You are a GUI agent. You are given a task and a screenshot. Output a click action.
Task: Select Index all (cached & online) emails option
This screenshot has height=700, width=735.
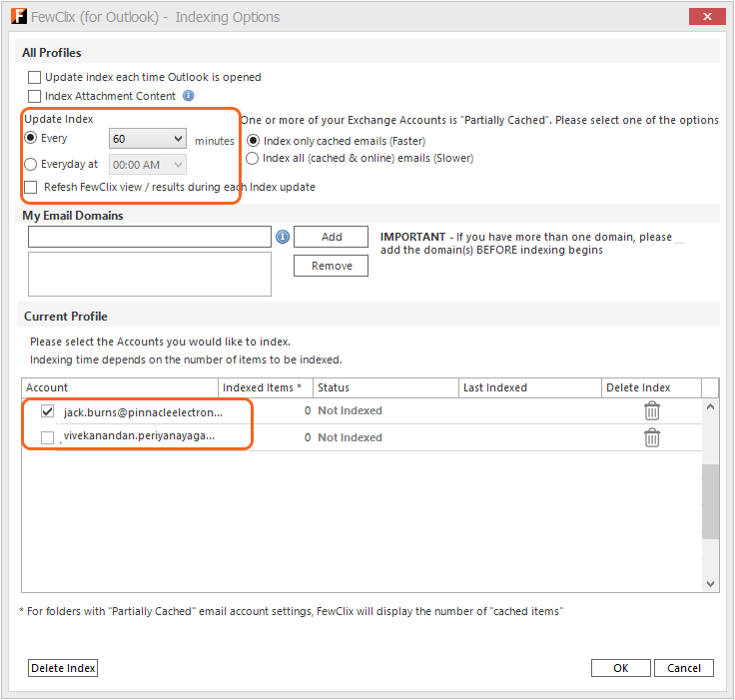pos(253,158)
